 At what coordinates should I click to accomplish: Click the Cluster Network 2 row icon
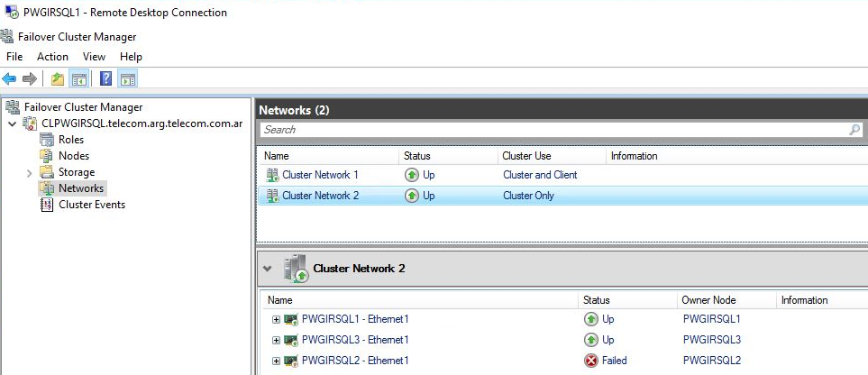(x=272, y=196)
